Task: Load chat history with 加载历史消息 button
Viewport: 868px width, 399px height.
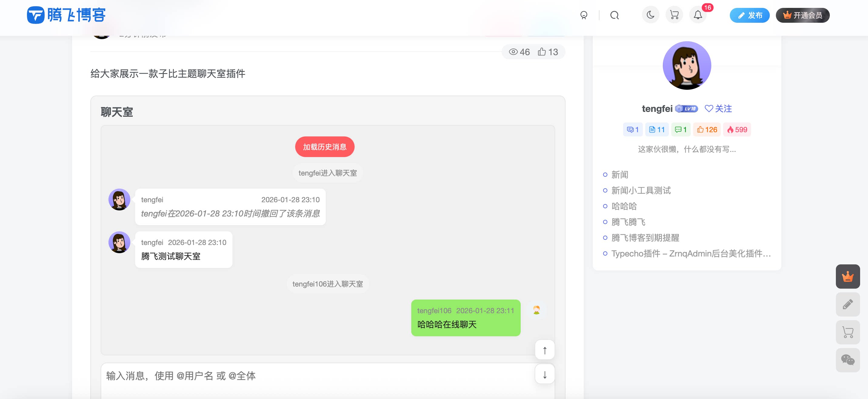Action: [325, 146]
